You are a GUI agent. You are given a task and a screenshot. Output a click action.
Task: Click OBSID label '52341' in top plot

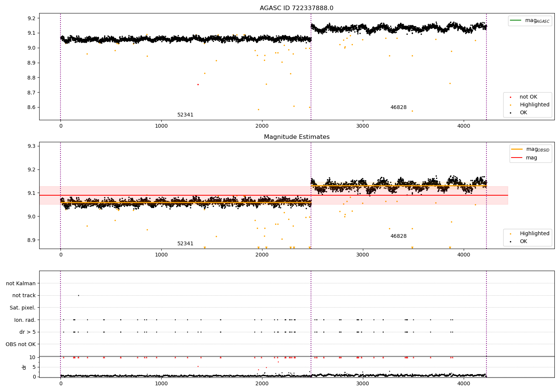185,115
